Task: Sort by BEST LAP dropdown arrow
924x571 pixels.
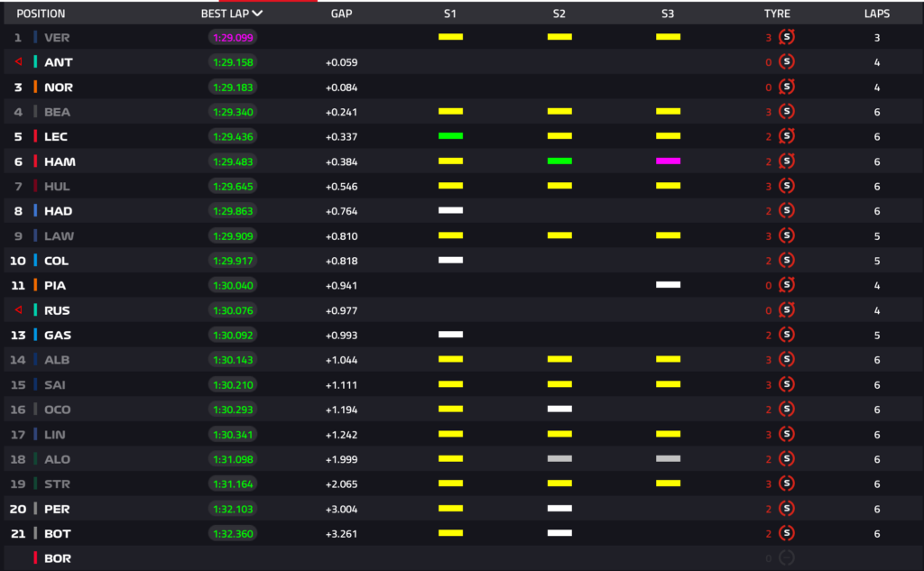Action: coord(257,13)
